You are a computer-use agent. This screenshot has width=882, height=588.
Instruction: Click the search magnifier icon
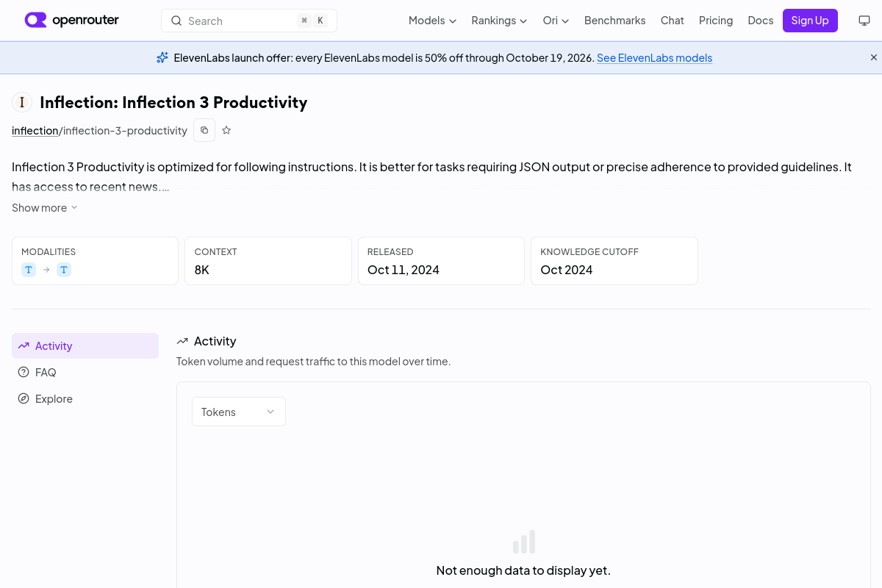pyautogui.click(x=176, y=21)
